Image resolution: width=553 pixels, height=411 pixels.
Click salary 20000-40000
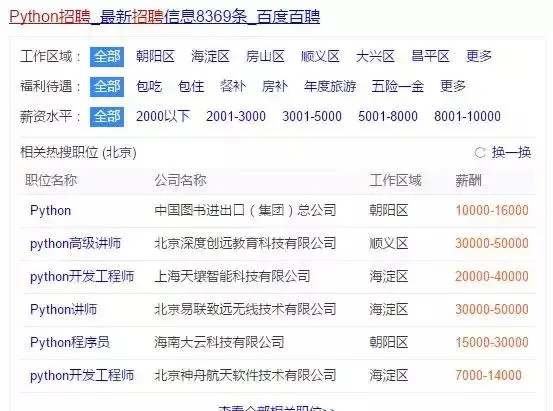[492, 277]
